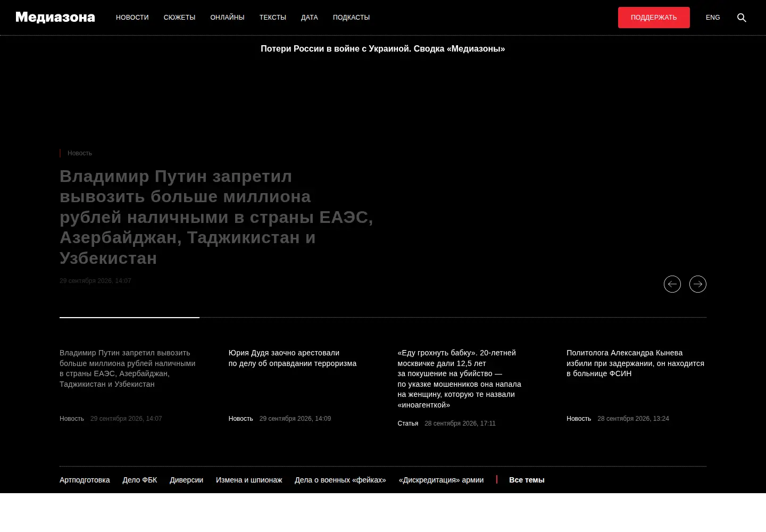The width and height of the screenshot is (766, 532).
Task: Click date 28 сентября 2026, 13:24
Action: (x=633, y=419)
